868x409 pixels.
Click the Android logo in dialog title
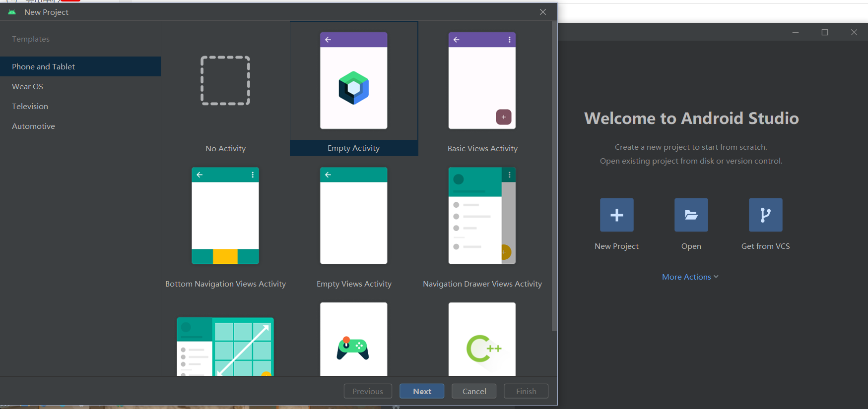point(12,12)
